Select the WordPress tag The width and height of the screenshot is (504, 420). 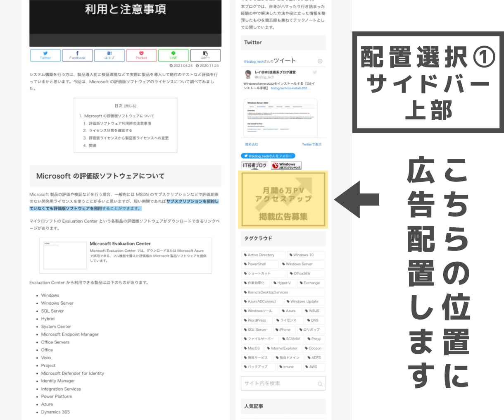(257, 320)
